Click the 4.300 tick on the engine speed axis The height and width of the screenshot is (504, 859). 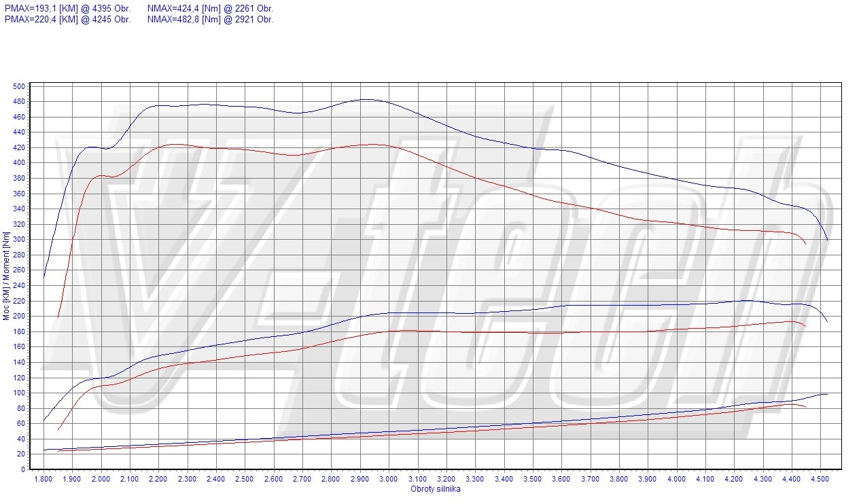[763, 480]
